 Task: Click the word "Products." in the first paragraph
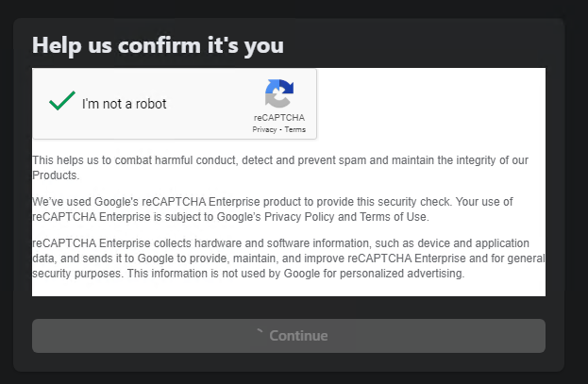[x=56, y=175]
